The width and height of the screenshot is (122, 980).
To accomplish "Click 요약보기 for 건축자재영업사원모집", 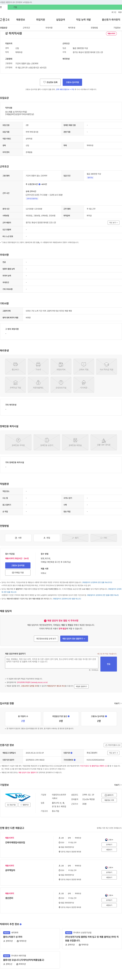I will click(109, 845).
